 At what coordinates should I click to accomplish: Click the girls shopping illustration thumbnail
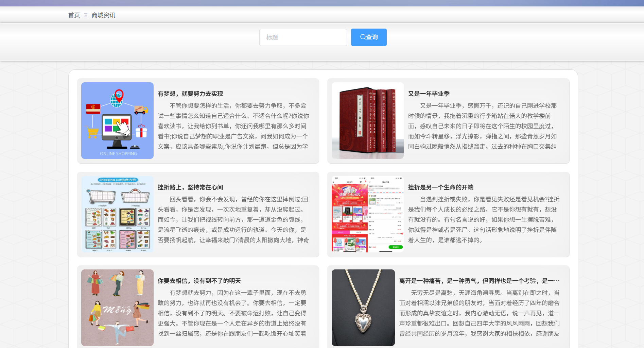click(117, 307)
